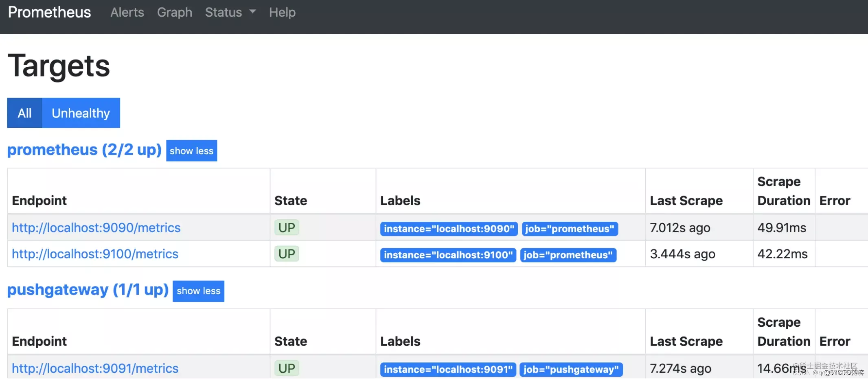The image size is (868, 380).
Task: Click the 7.274s ago last scrape value
Action: coord(680,369)
